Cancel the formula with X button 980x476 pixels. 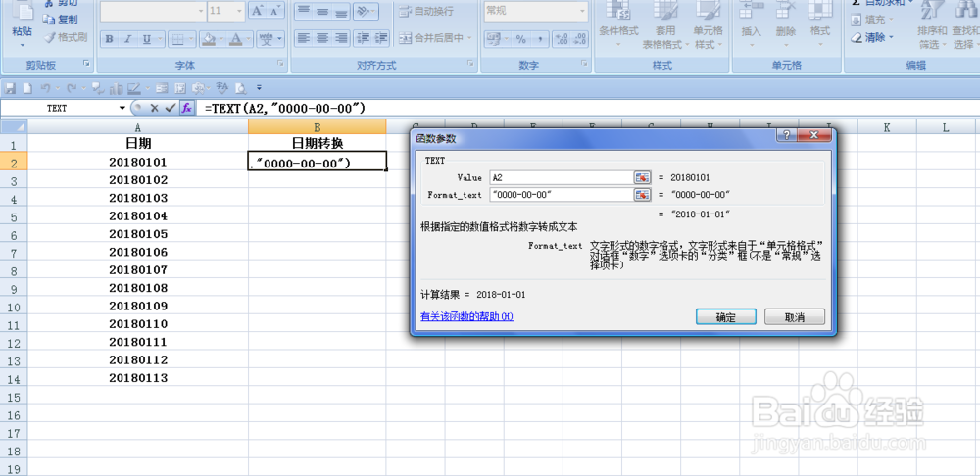[x=154, y=108]
